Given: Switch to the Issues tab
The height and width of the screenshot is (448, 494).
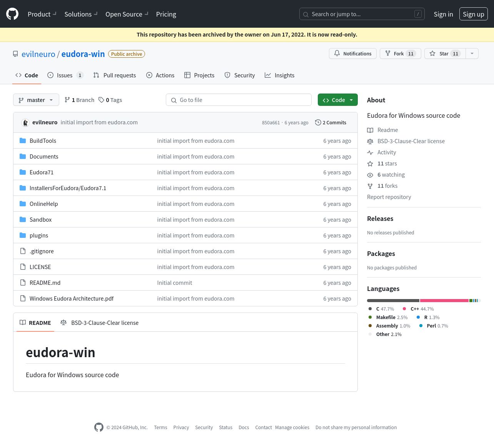Looking at the screenshot, I should (65, 75).
